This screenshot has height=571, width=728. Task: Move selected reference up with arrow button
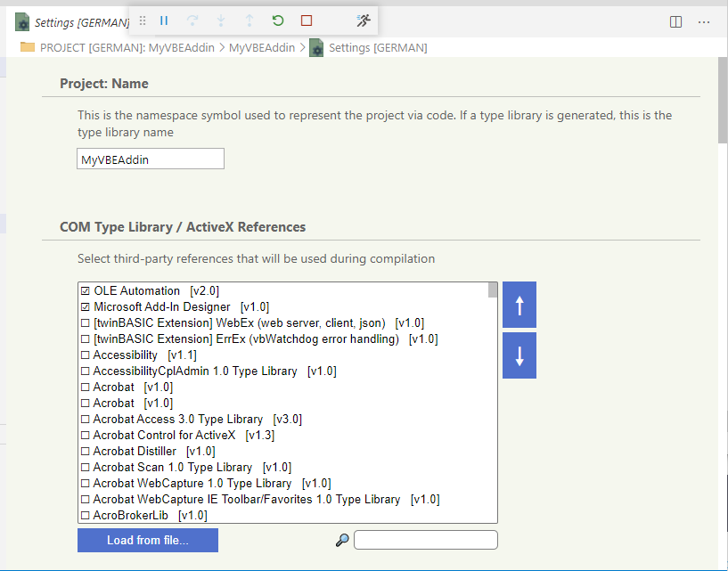pos(519,306)
